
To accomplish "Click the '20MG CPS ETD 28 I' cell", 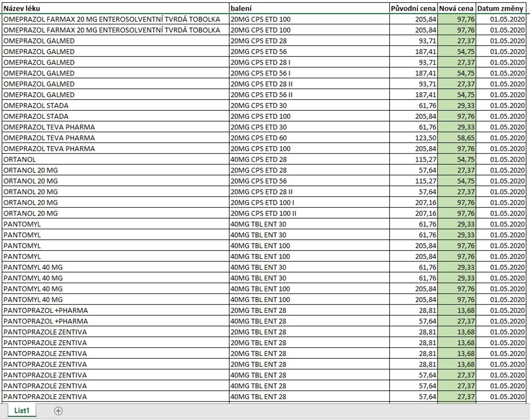I will tap(309, 62).
